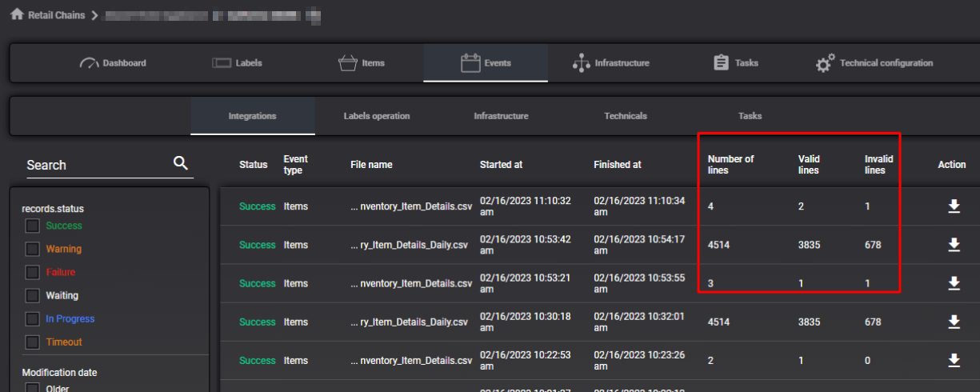Image resolution: width=980 pixels, height=392 pixels.
Task: Click the Valid lines column header
Action: 809,165
